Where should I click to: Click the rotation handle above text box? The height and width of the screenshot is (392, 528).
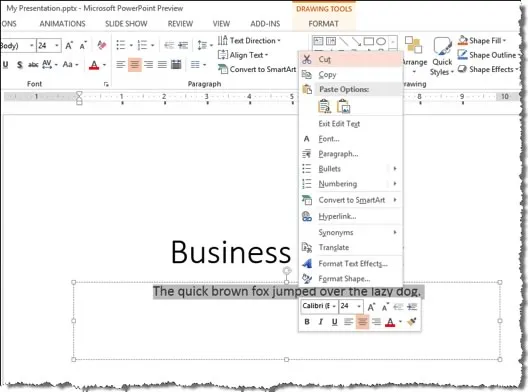tap(287, 270)
